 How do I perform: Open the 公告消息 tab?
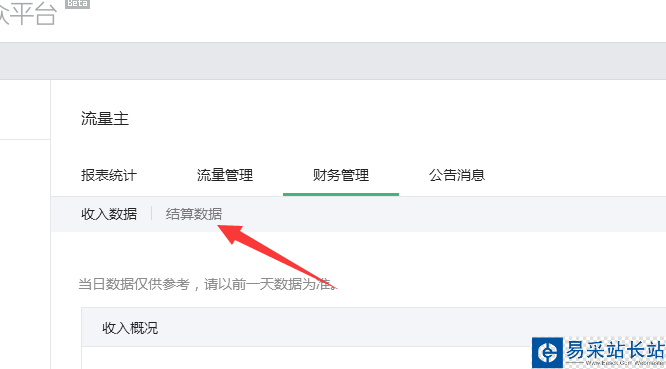pyautogui.click(x=457, y=175)
